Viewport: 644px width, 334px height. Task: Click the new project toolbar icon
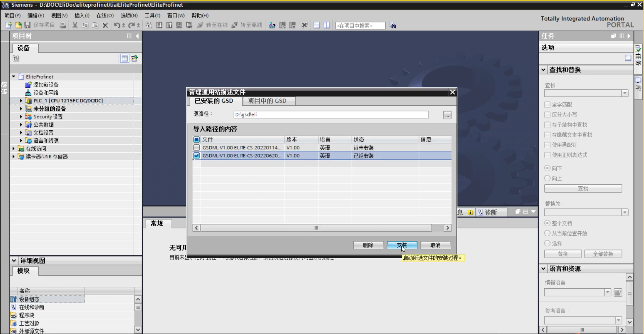(x=9, y=25)
